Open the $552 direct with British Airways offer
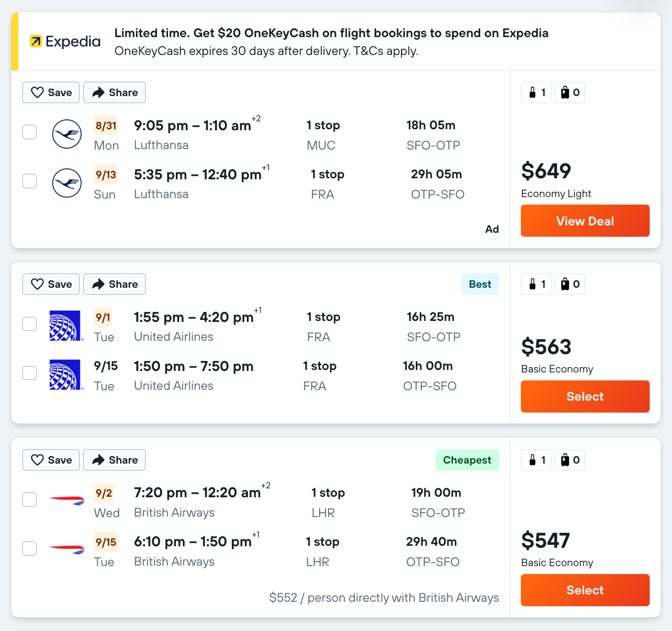Image resolution: width=672 pixels, height=631 pixels. 384,598
